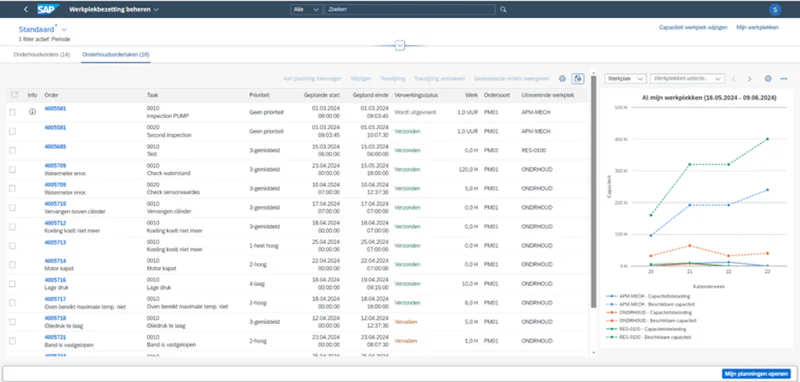Open the Werkplek chart dropdown

[626, 79]
